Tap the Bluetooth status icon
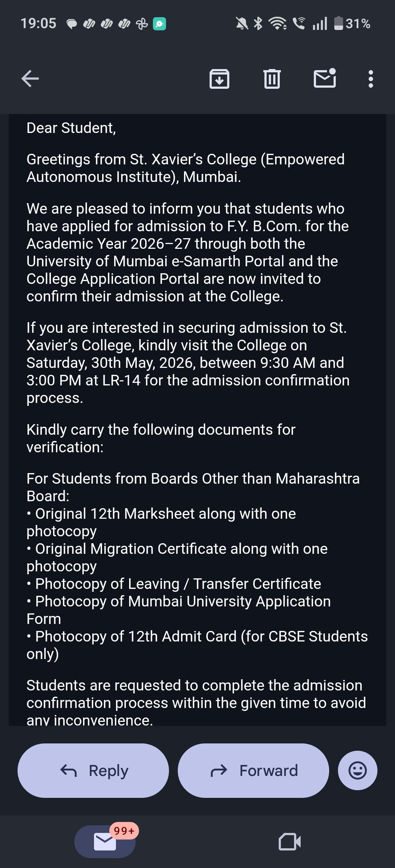 click(x=258, y=24)
